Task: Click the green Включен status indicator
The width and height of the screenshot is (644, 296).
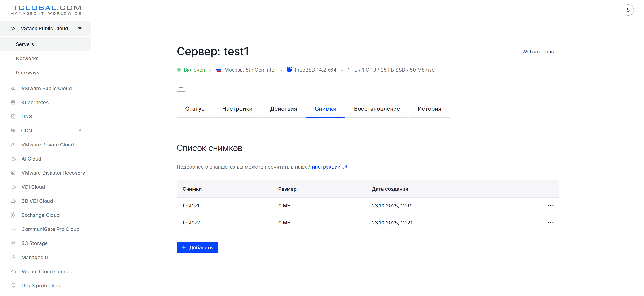Action: (191, 70)
